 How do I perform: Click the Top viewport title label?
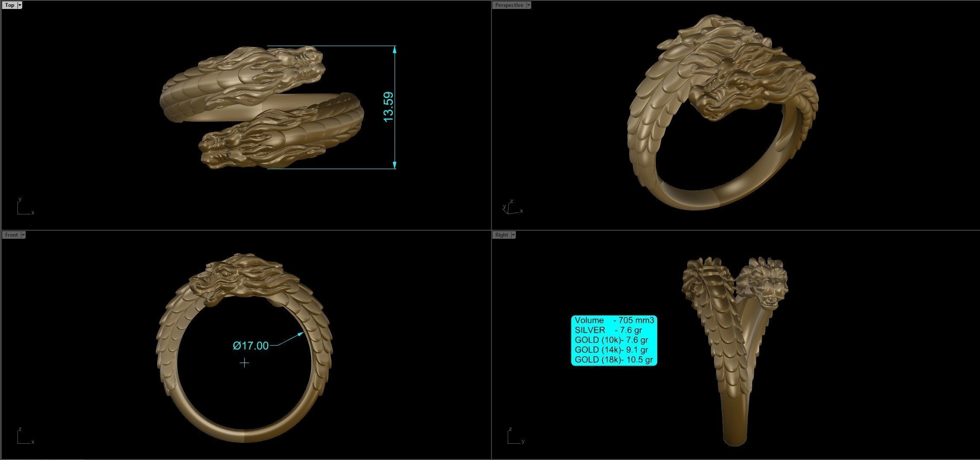[9, 5]
